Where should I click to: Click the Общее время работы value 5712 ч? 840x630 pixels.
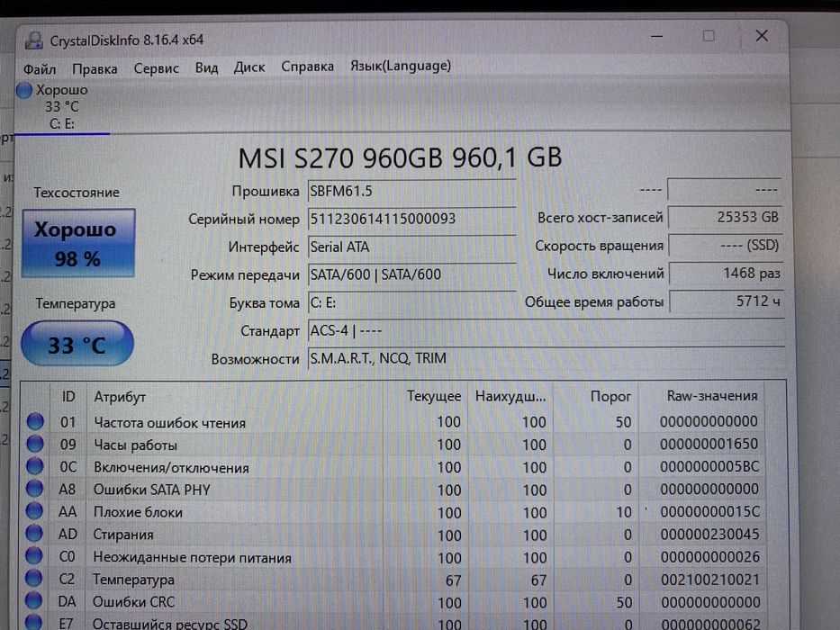(726, 301)
